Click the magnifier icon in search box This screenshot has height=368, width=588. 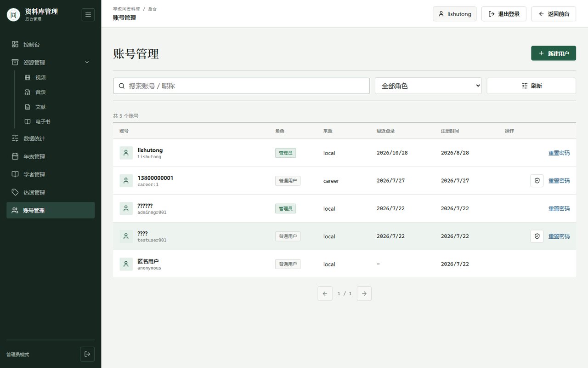[122, 86]
